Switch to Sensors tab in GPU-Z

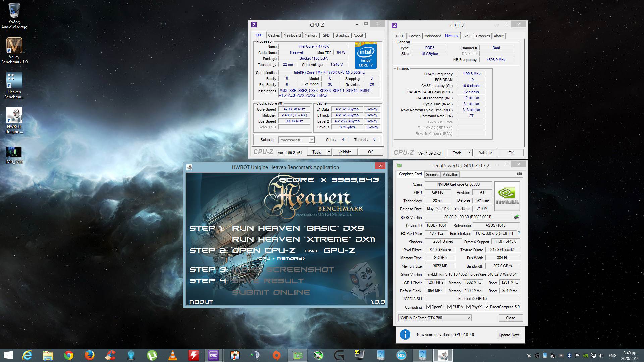pos(432,175)
